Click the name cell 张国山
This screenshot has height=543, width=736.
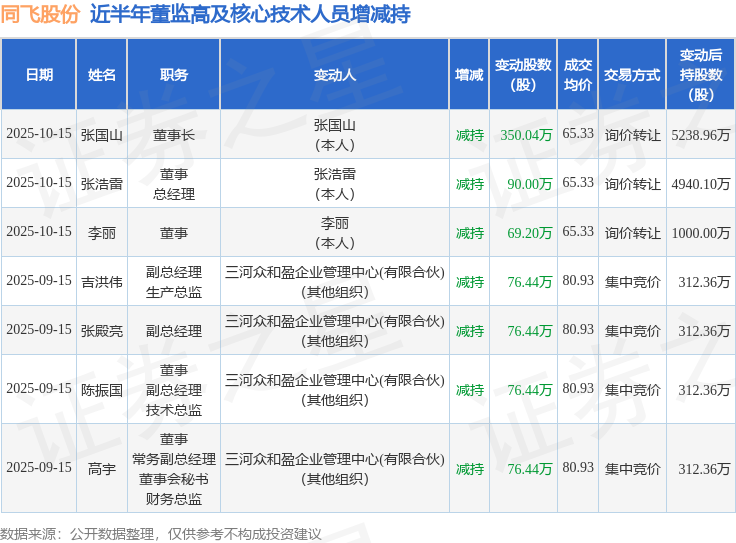tap(102, 135)
